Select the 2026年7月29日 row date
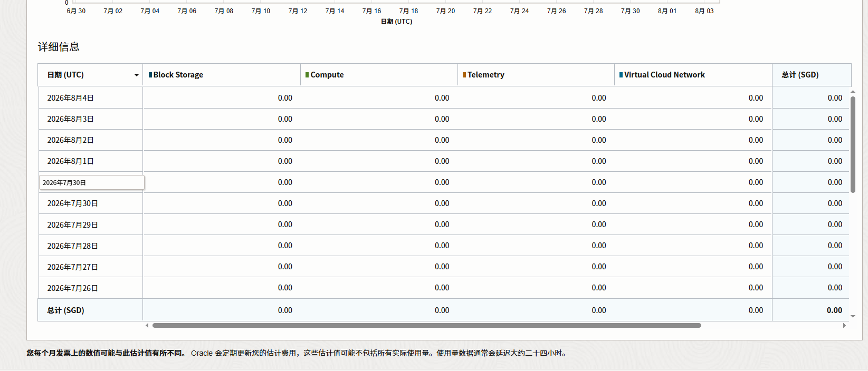This screenshot has height=371, width=868. pyautogui.click(x=73, y=225)
